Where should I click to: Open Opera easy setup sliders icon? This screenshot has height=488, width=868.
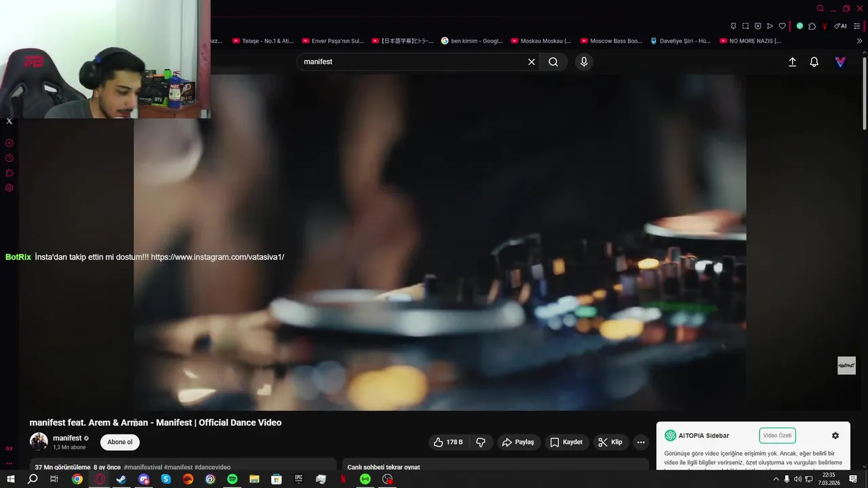(859, 26)
